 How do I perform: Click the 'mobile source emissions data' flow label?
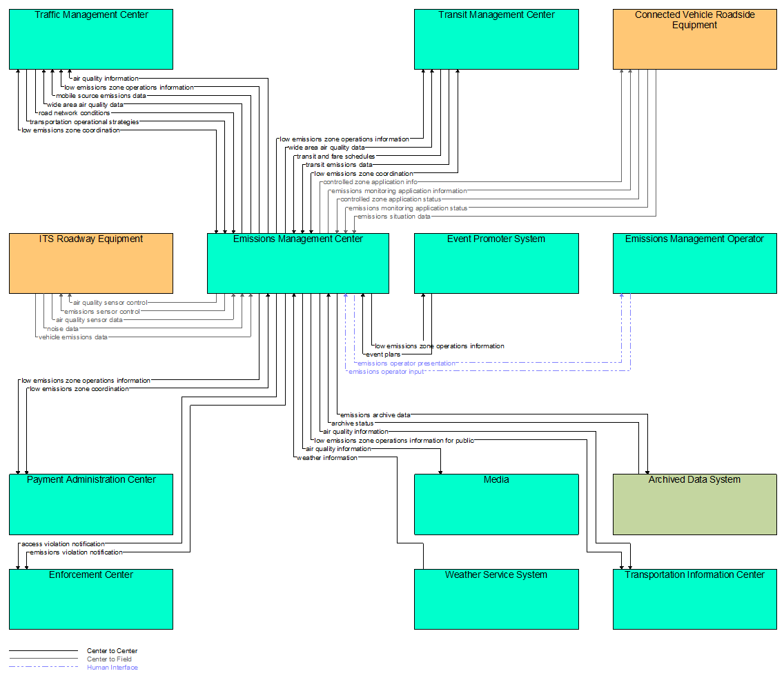coord(101,96)
